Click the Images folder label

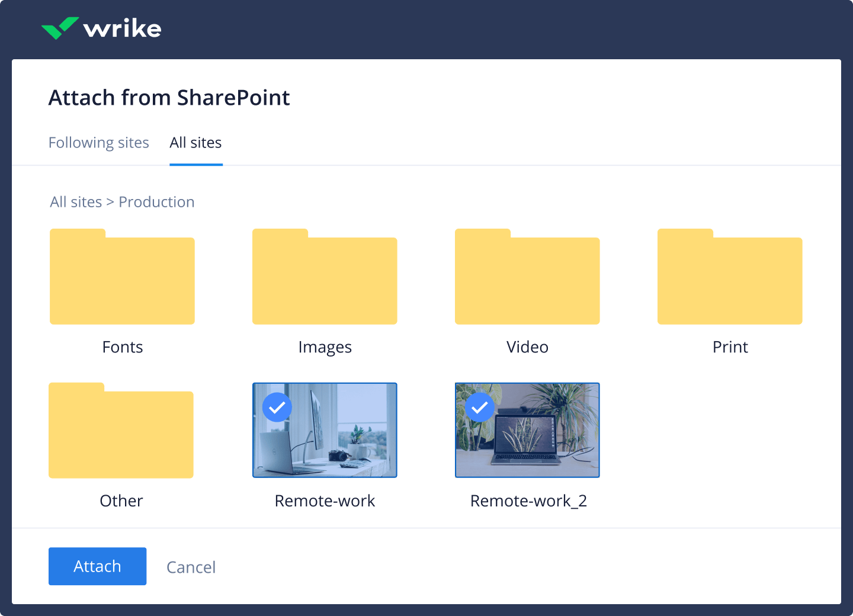pyautogui.click(x=325, y=348)
